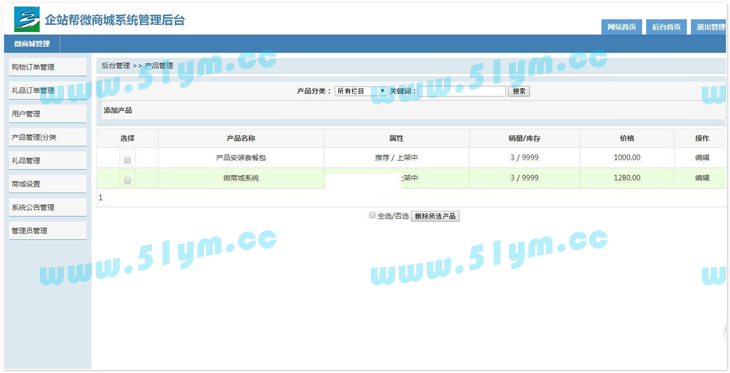Image resolution: width=730 pixels, height=373 pixels.
Task: Click the 搜索 button
Action: (x=519, y=91)
